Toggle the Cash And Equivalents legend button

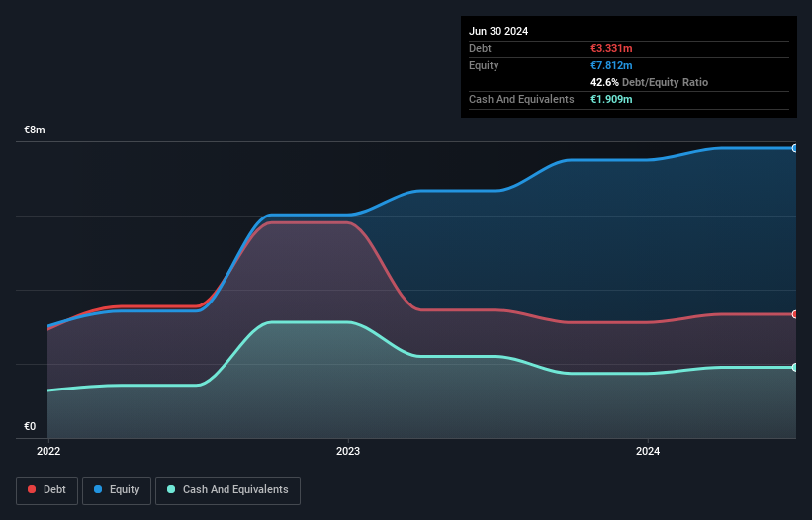pyautogui.click(x=227, y=490)
